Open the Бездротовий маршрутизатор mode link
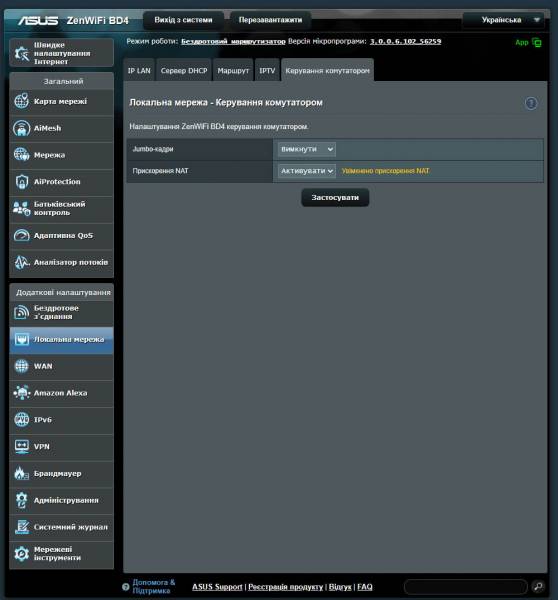 click(233, 41)
